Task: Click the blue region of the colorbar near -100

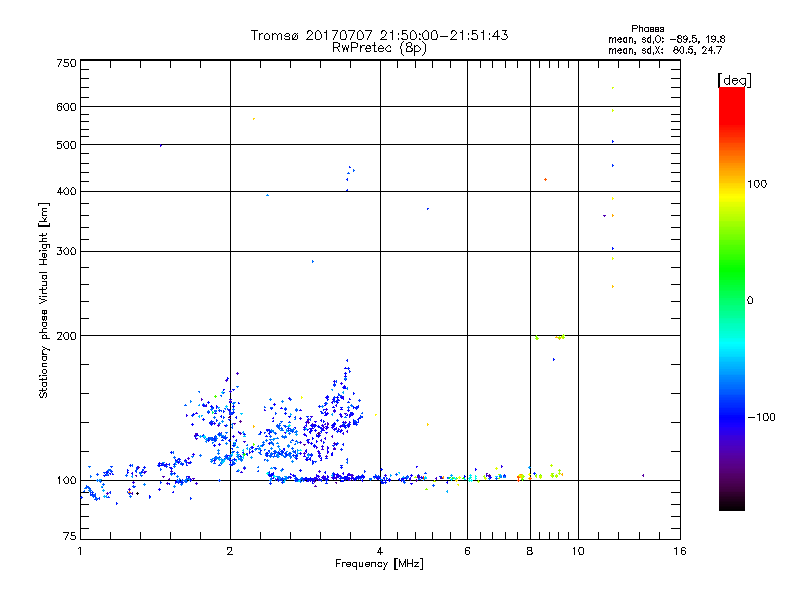Action: [x=732, y=417]
